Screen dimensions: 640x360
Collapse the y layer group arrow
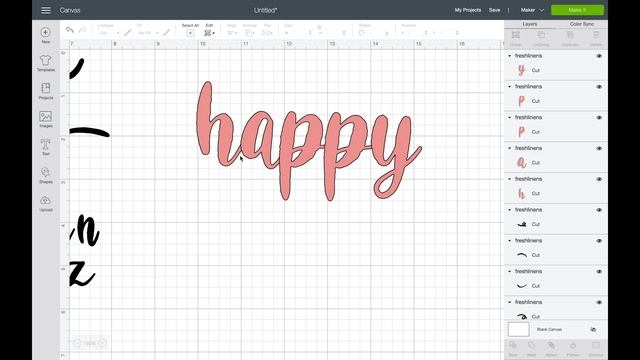click(509, 56)
